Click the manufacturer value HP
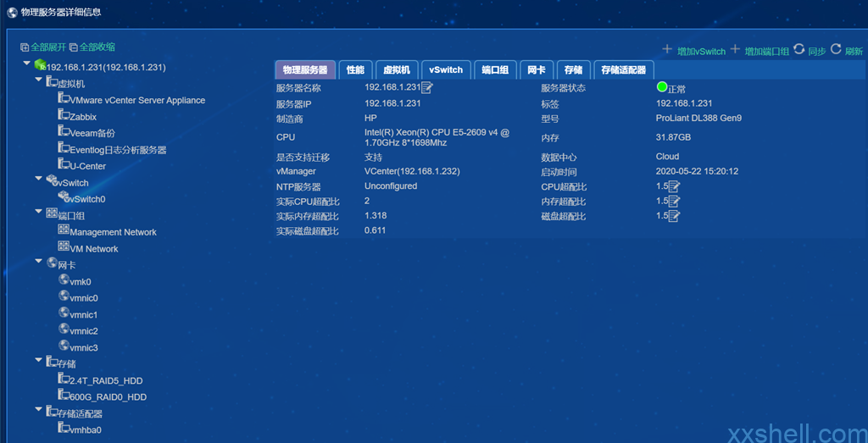Image resolution: width=868 pixels, height=443 pixels. 370,118
